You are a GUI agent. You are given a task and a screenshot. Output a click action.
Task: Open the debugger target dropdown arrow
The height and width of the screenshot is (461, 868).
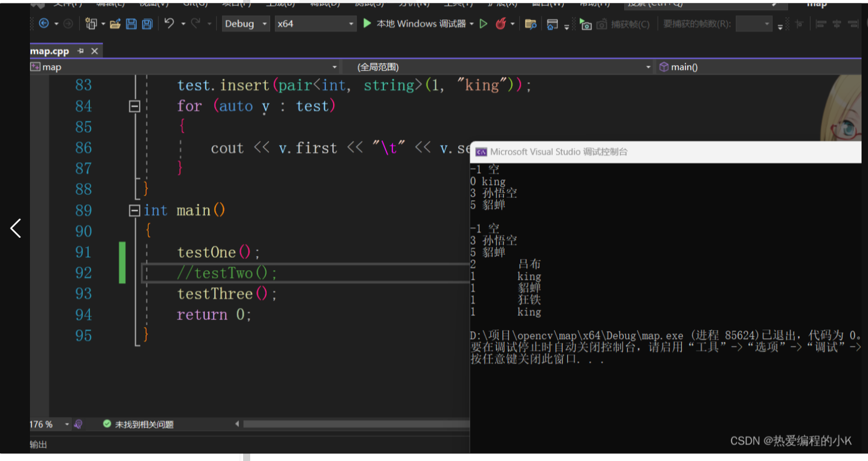coord(472,24)
